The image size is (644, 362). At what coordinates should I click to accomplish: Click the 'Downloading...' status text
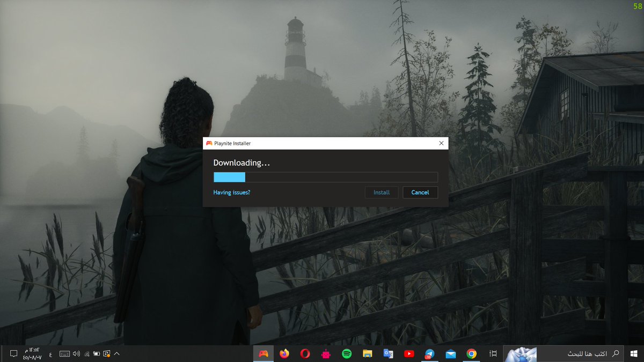point(241,163)
